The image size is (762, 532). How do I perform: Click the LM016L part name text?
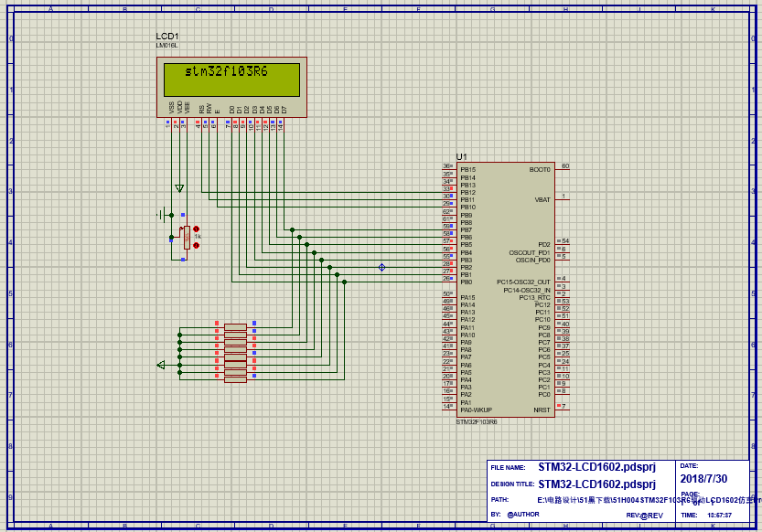click(166, 46)
